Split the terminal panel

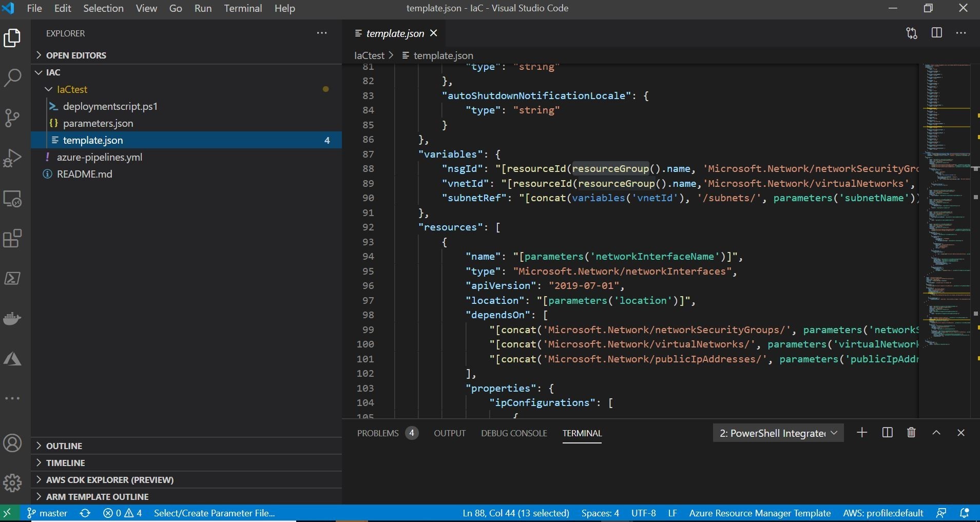[887, 433]
